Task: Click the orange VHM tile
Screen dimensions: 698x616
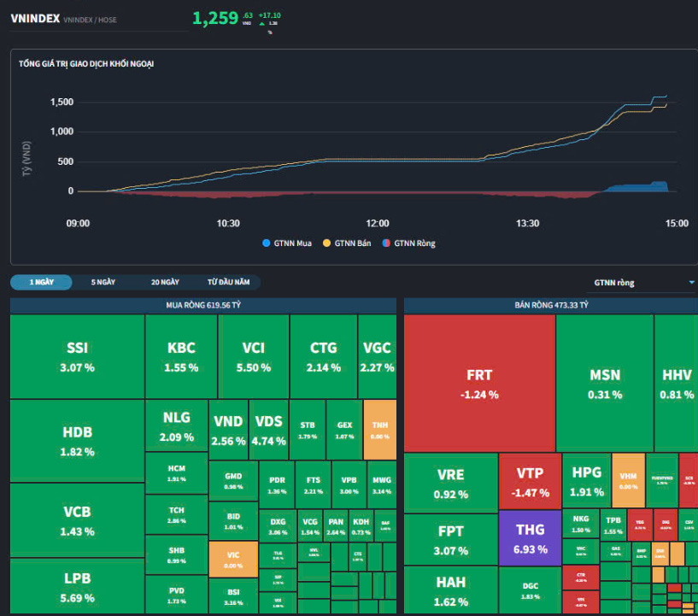Action: click(x=629, y=481)
